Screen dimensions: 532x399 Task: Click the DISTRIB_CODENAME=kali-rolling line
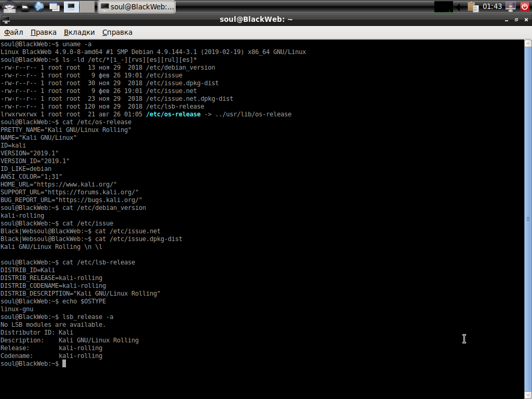[53, 286]
